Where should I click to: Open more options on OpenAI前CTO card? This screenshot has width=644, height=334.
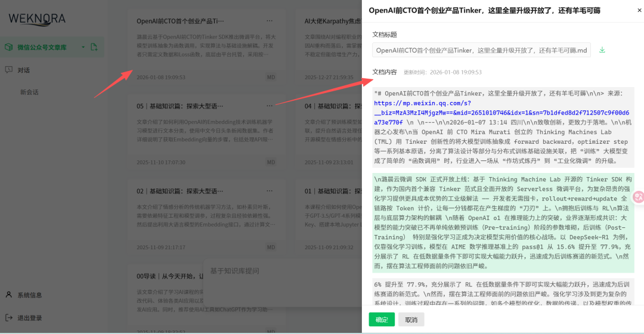[270, 20]
